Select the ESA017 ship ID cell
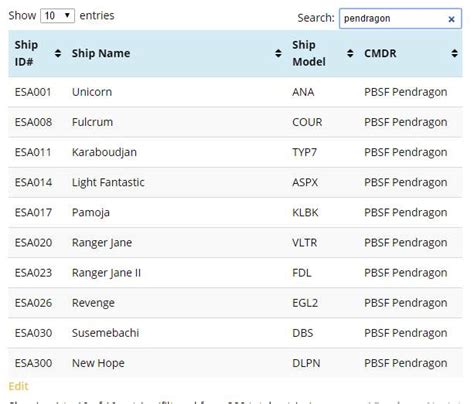This screenshot has width=474, height=404. coord(33,212)
